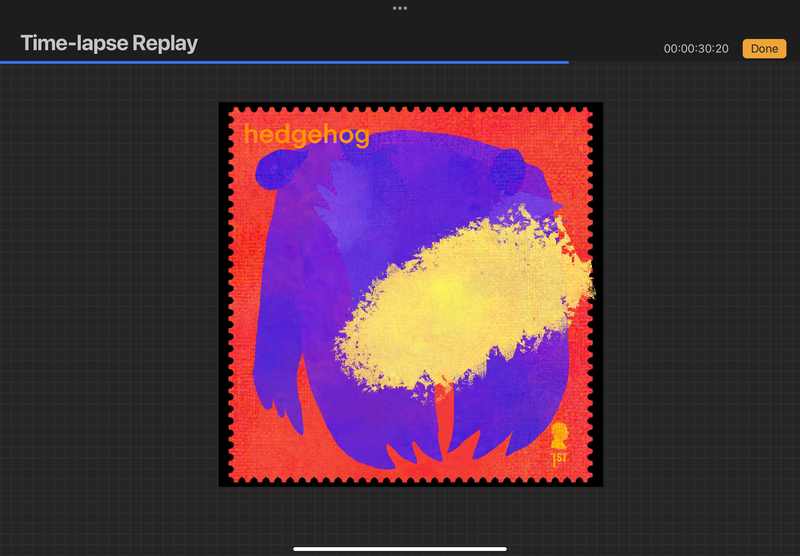Open the three-dot multitasking menu
The width and height of the screenshot is (800, 556).
click(400, 8)
